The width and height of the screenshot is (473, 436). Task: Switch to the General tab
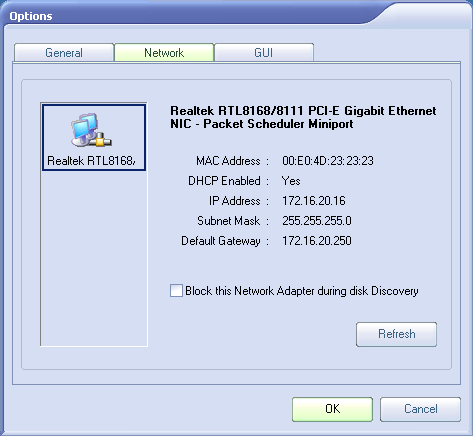coord(64,53)
